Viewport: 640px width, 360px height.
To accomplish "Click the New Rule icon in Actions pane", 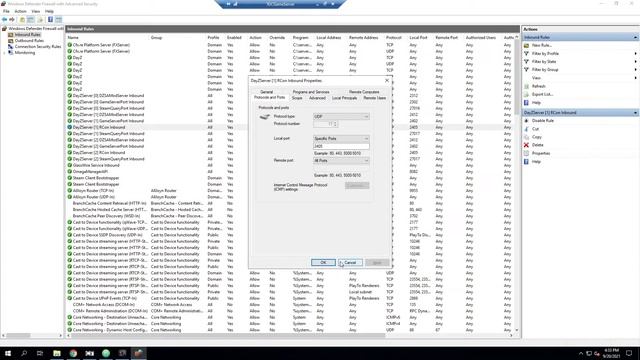I will point(527,45).
